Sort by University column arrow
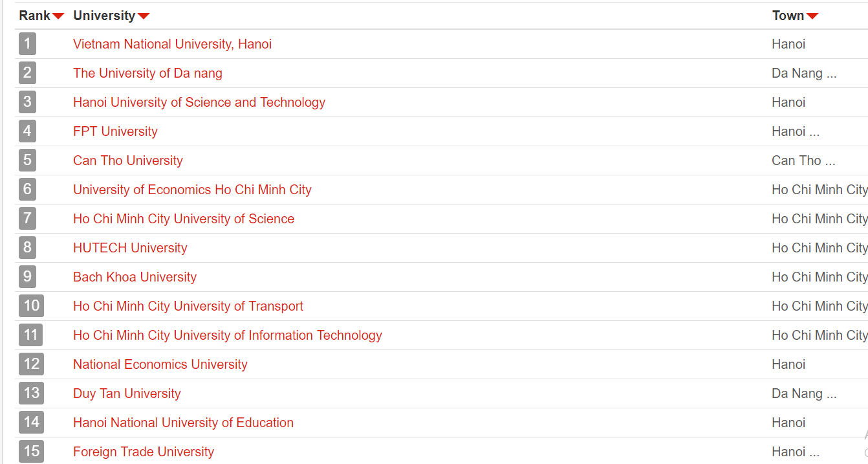The width and height of the screenshot is (868, 464). (x=144, y=16)
